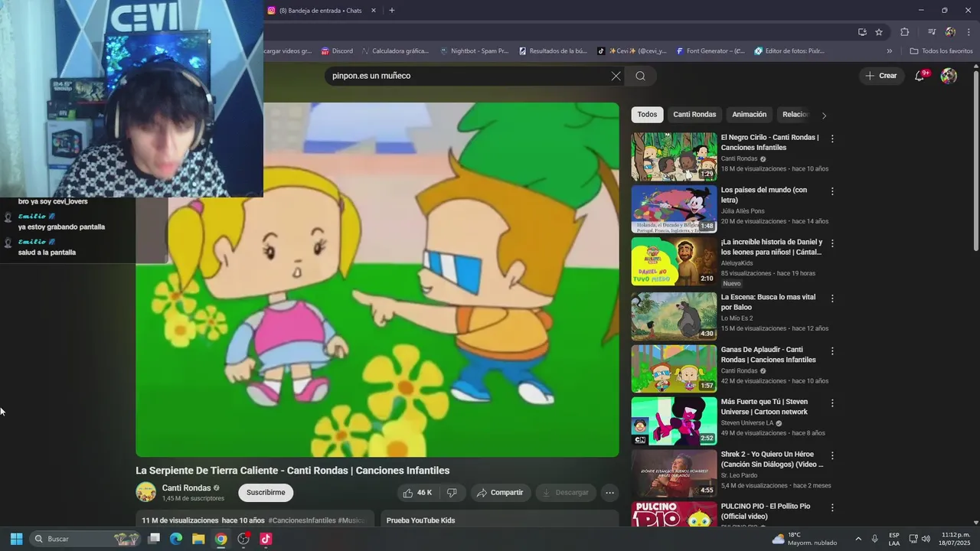This screenshot has width=980, height=551.
Task: Open options for El Negro Cirilo video
Action: pyautogui.click(x=832, y=139)
